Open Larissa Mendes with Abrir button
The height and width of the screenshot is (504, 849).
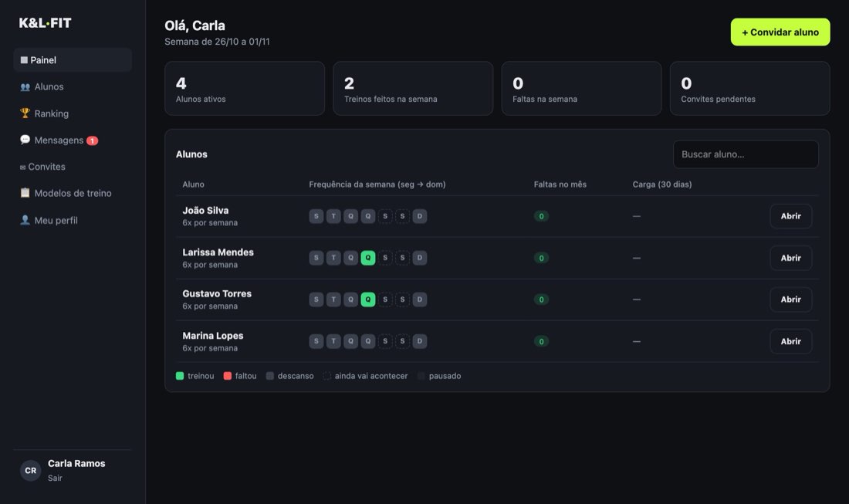point(790,258)
